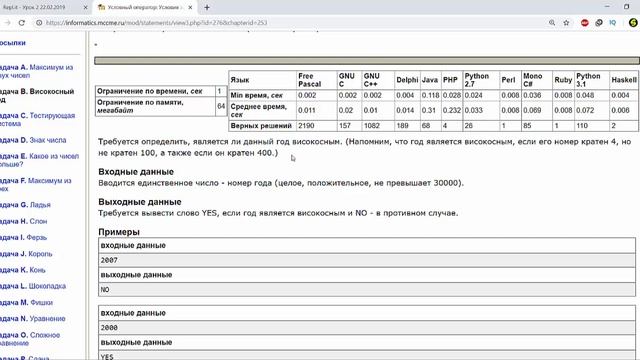Image resolution: width=640 pixels, height=360 pixels.
Task: Open Задача H. Слон
Action: coord(23,221)
